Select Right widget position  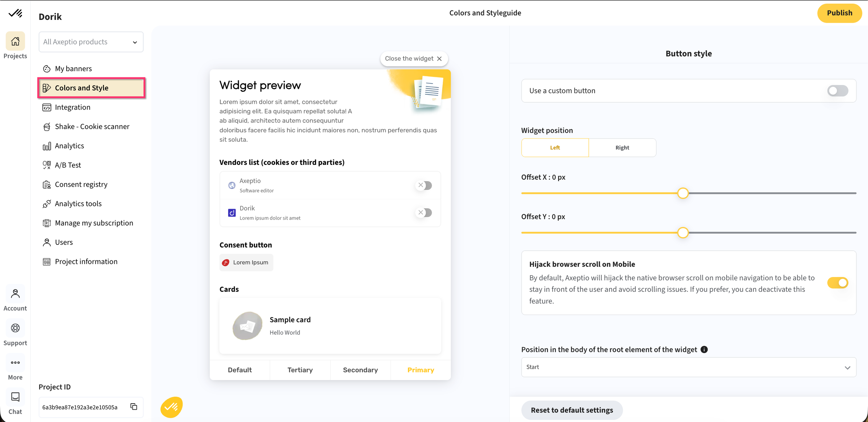tap(622, 148)
